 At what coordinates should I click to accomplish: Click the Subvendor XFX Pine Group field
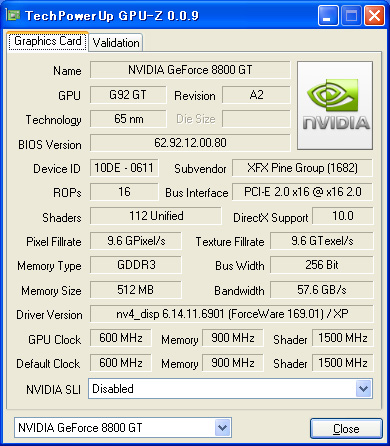pos(302,168)
